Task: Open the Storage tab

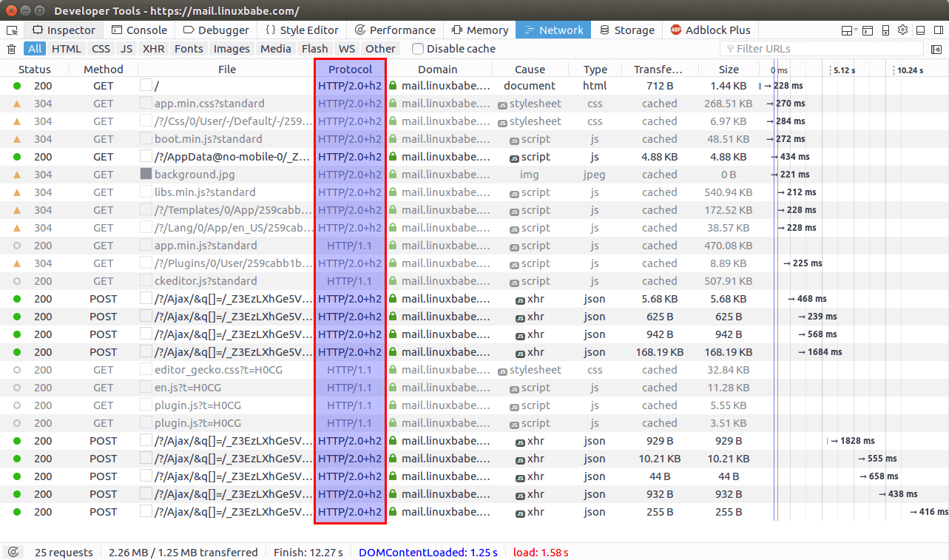Action: 627,30
